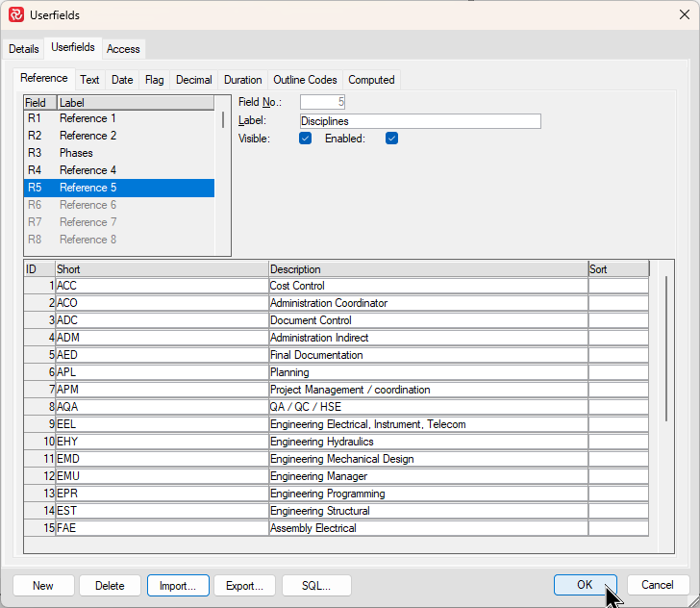Toggle the Enabled checkbox

[391, 139]
